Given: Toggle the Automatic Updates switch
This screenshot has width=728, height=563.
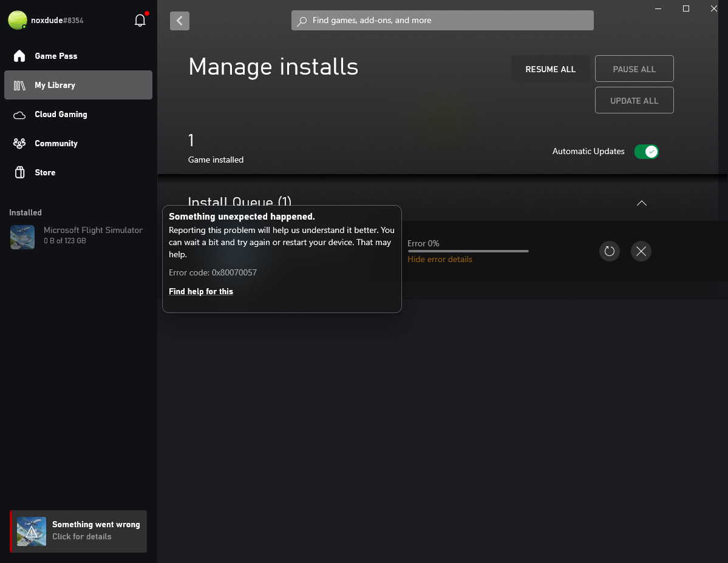Looking at the screenshot, I should [x=646, y=152].
